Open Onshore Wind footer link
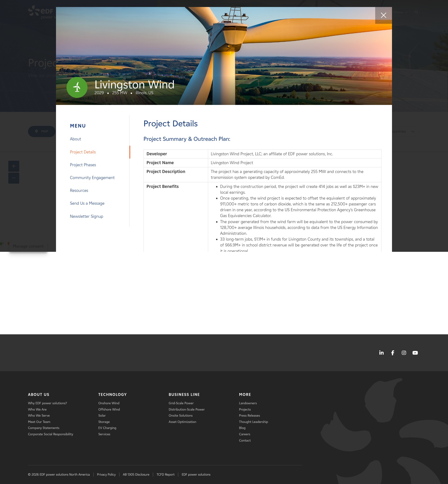Viewport: 448px width, 484px height. 108,403
